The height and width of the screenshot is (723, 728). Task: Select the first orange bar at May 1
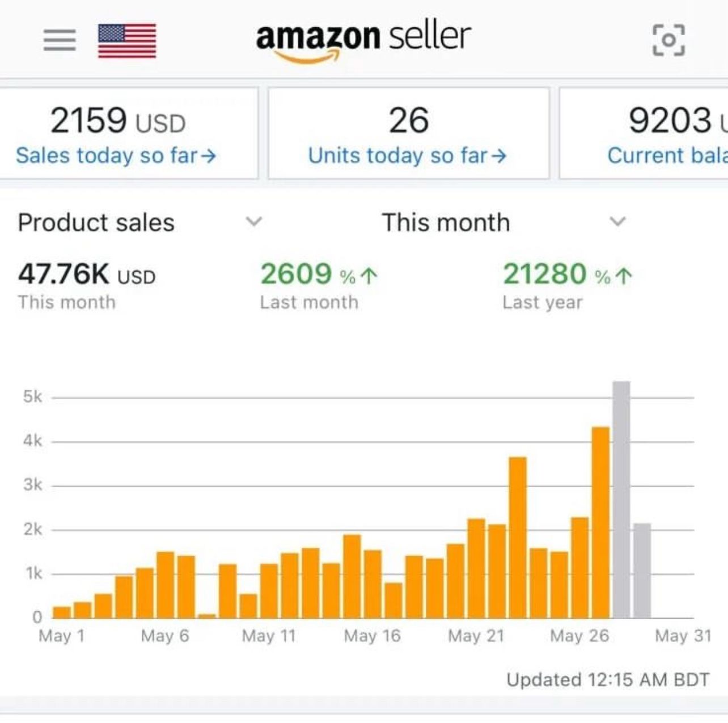[62, 612]
